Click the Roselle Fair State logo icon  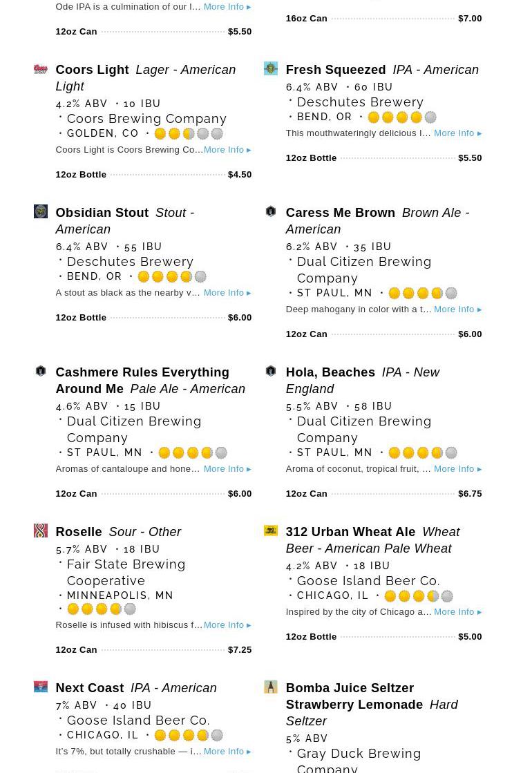[41, 531]
